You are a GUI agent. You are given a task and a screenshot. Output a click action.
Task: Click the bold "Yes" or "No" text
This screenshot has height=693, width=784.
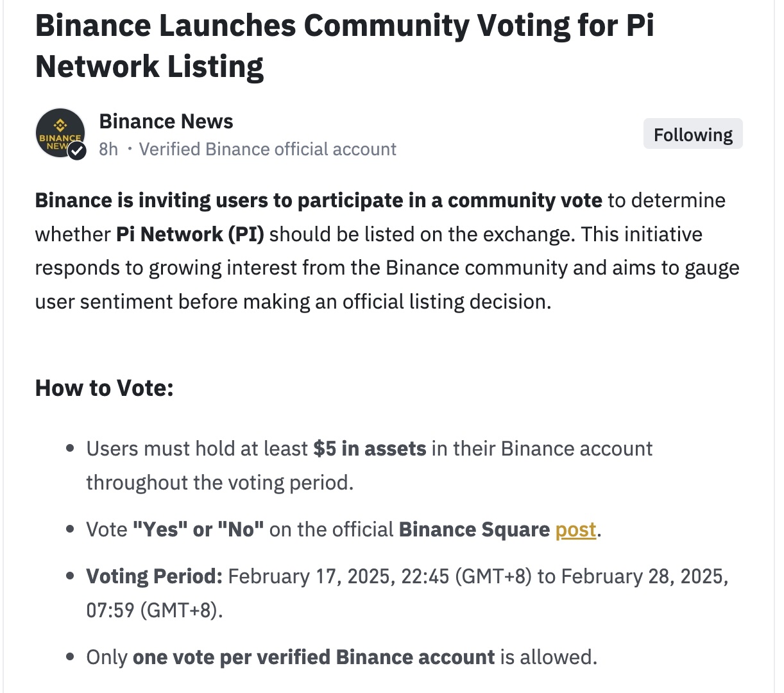(x=198, y=529)
